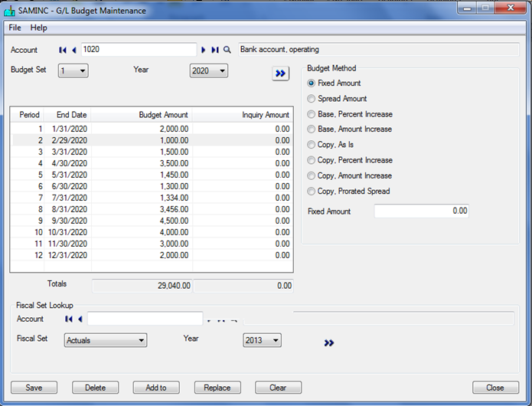Click the Replace button
532x406 pixels.
(x=217, y=388)
